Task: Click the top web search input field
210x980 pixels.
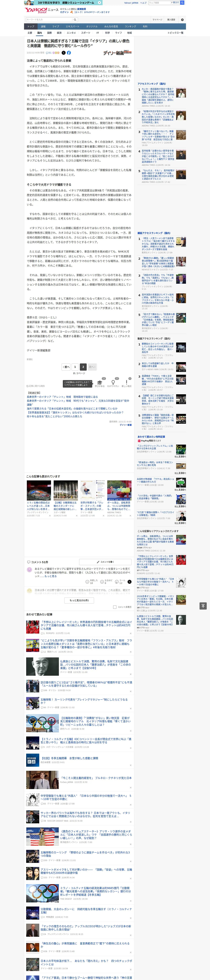Action: tap(159, 3)
